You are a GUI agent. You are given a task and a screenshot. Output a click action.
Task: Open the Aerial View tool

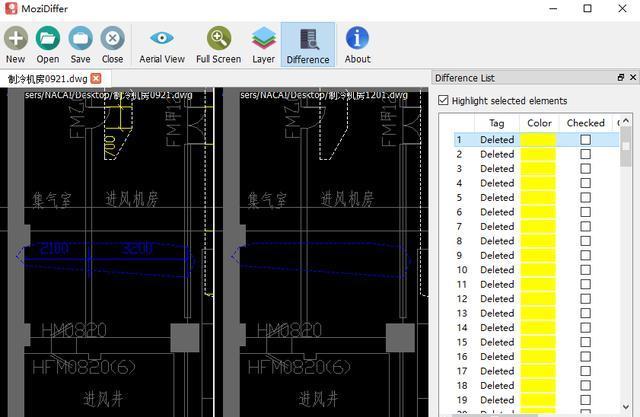pos(162,39)
